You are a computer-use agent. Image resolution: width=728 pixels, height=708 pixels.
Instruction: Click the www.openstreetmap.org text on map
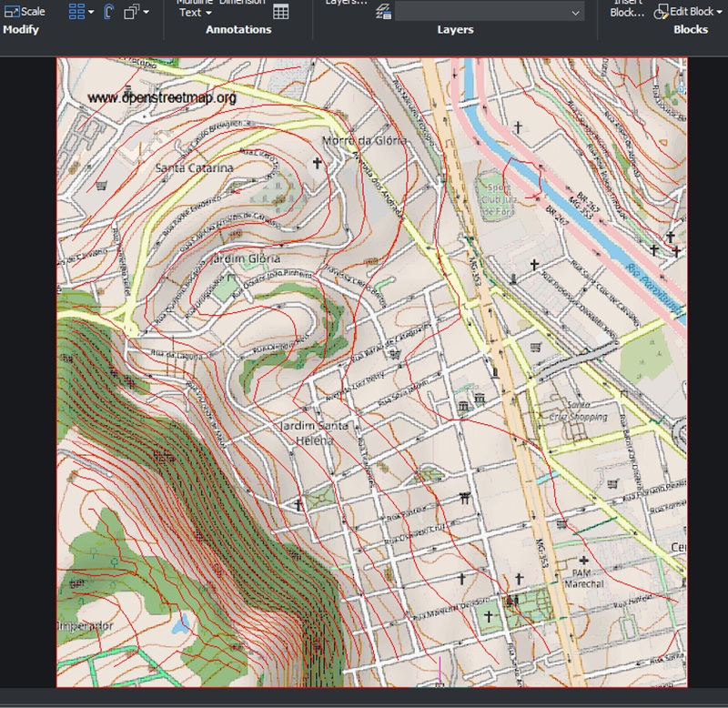162,97
